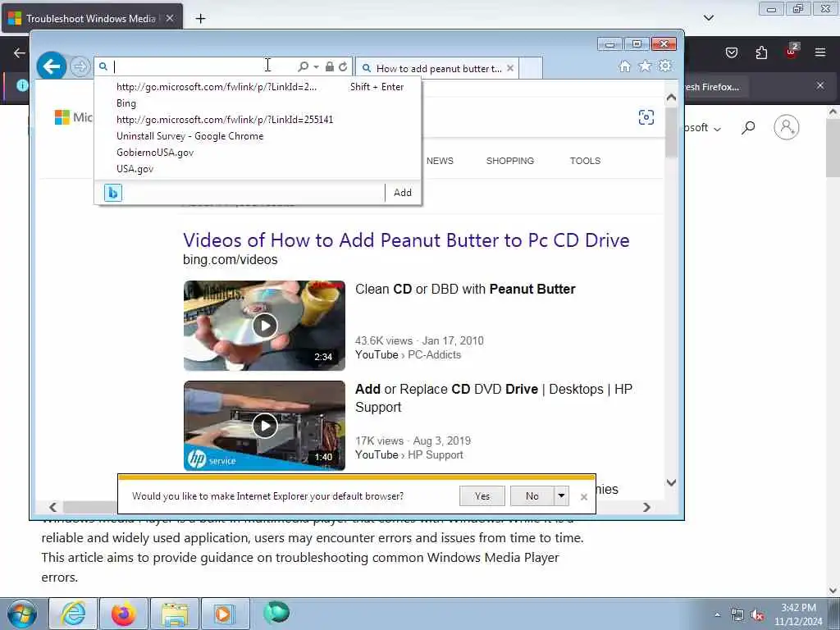The width and height of the screenshot is (840, 630).
Task: Open the Firefox Pocket icon
Action: pos(731,52)
